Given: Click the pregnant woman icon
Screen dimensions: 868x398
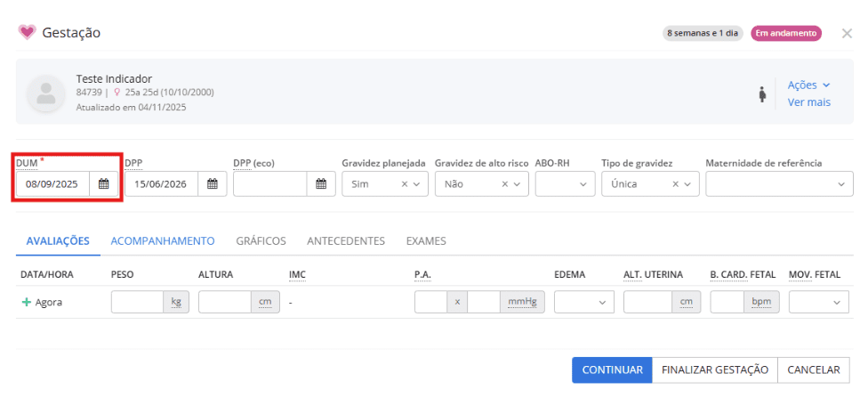Looking at the screenshot, I should coord(762,94).
